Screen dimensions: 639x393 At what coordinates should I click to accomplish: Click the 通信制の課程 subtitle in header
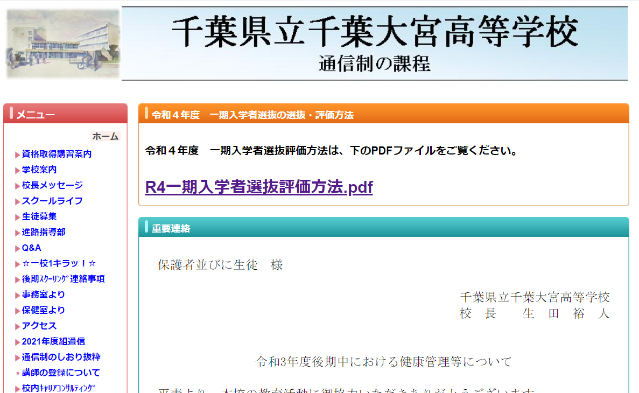[x=375, y=64]
